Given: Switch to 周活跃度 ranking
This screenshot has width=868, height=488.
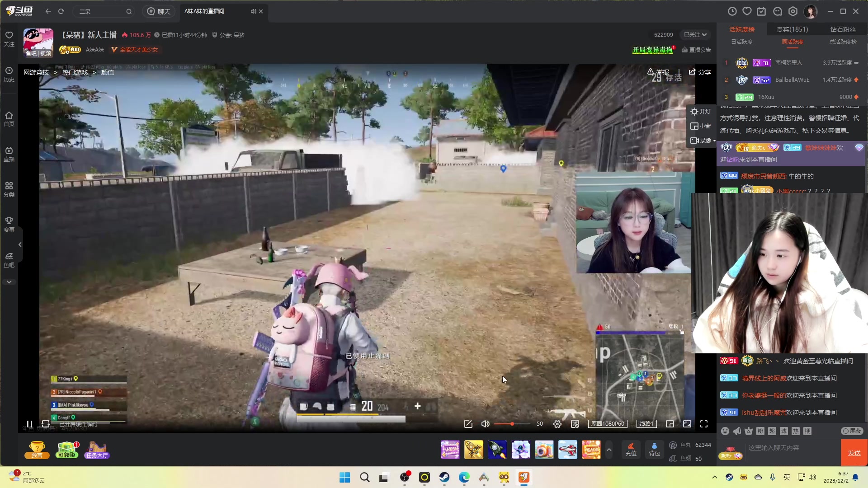Looking at the screenshot, I should click(x=793, y=42).
